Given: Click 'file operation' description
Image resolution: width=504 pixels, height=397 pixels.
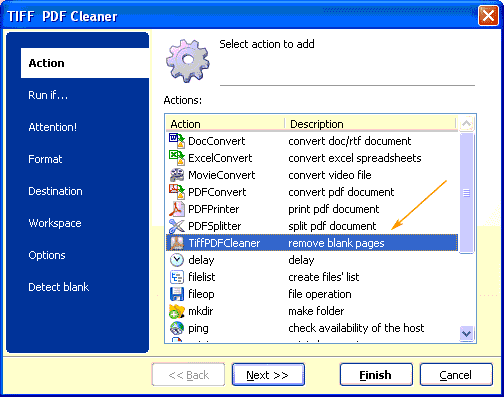Looking at the screenshot, I should coord(320,294).
